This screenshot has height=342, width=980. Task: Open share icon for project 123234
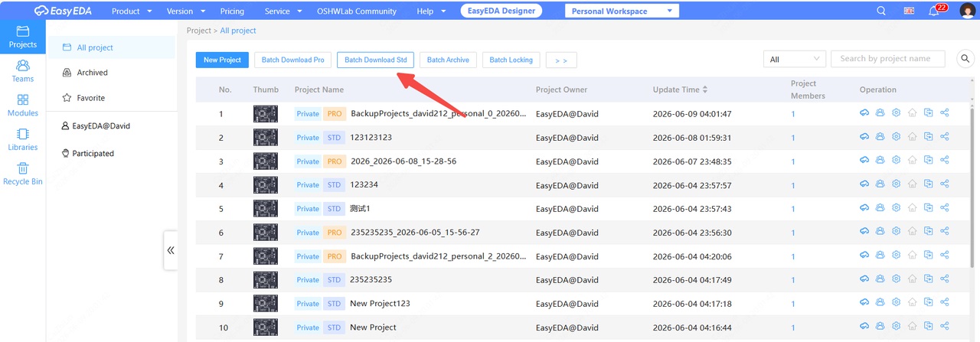pyautogui.click(x=944, y=184)
